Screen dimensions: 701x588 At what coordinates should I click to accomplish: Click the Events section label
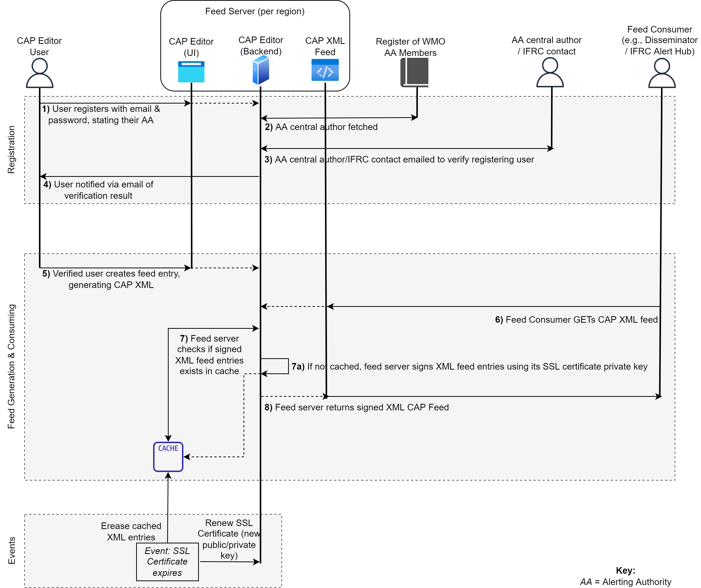pos(11,550)
